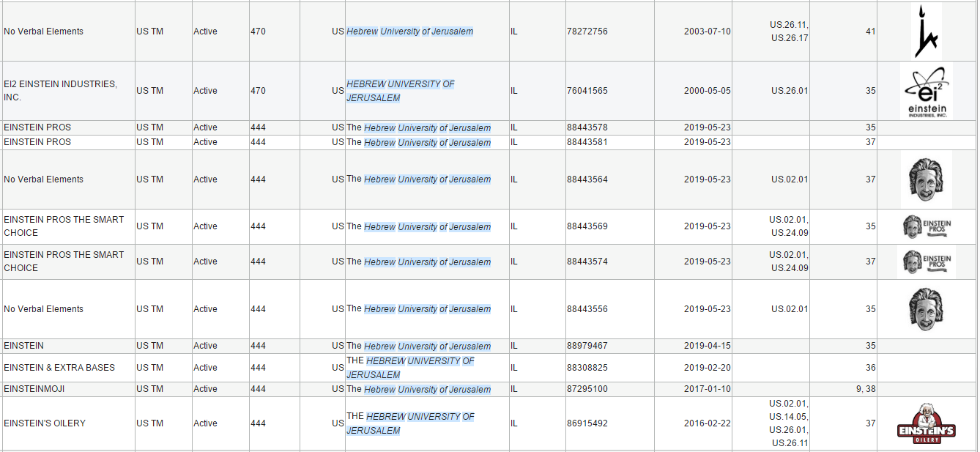Select the date 2019-04-15
This screenshot has height=452, width=980.
[x=708, y=346]
